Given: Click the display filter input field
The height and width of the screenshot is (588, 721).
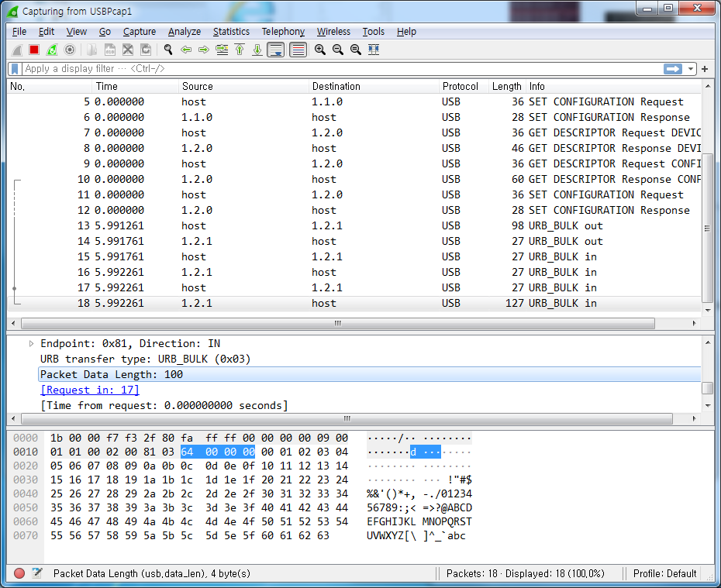Looking at the screenshot, I should point(343,69).
